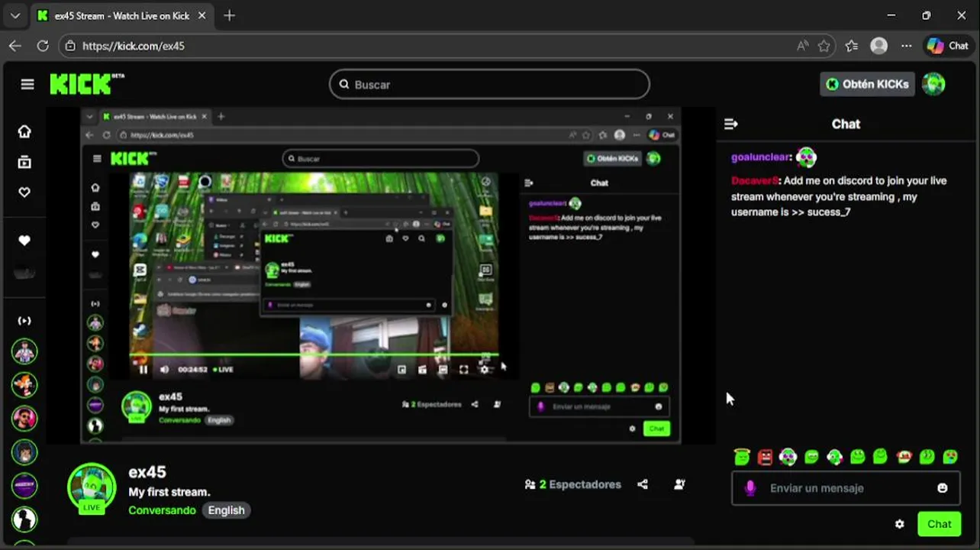The height and width of the screenshot is (550, 980).
Task: Click goalunclear username in chat
Action: pos(760,157)
